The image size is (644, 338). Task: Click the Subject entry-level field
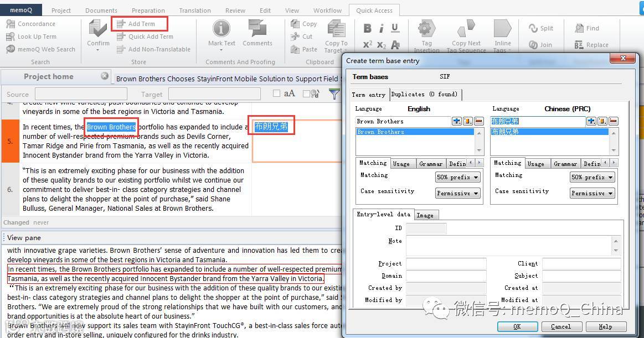[581, 275]
